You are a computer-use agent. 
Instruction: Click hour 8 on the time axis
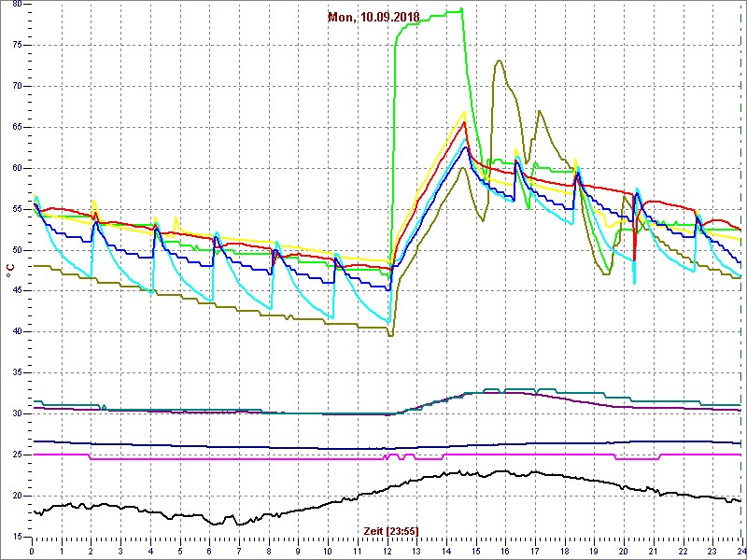[269, 551]
